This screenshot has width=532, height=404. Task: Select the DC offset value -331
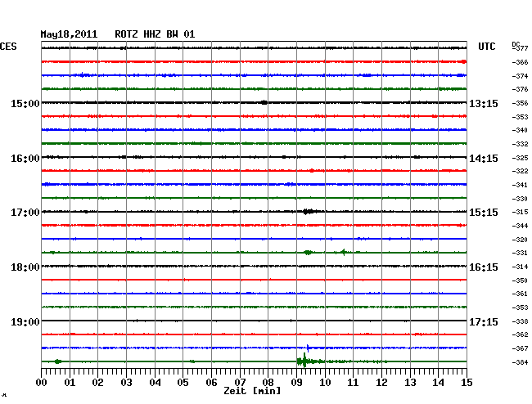tap(520, 253)
